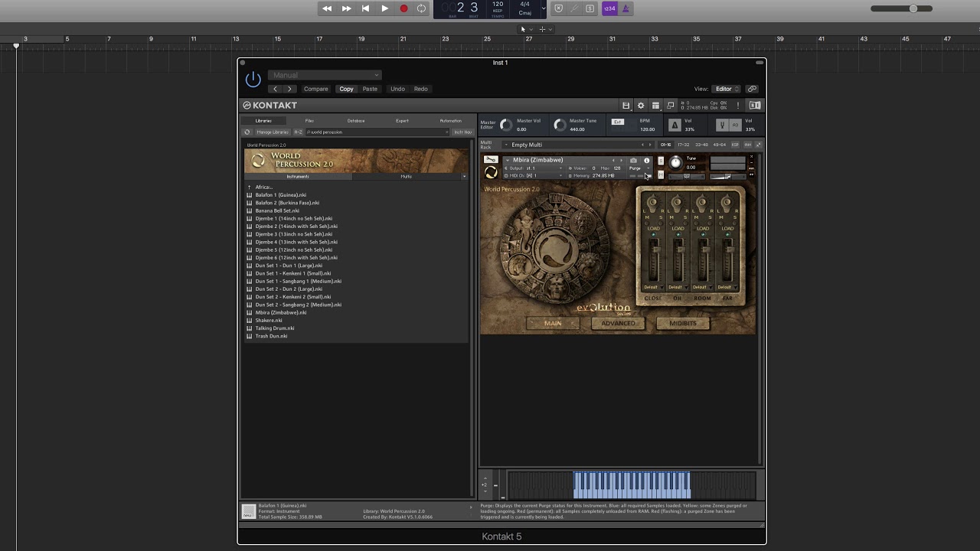980x551 pixels.
Task: Click the Instr Nav button
Action: (x=462, y=132)
